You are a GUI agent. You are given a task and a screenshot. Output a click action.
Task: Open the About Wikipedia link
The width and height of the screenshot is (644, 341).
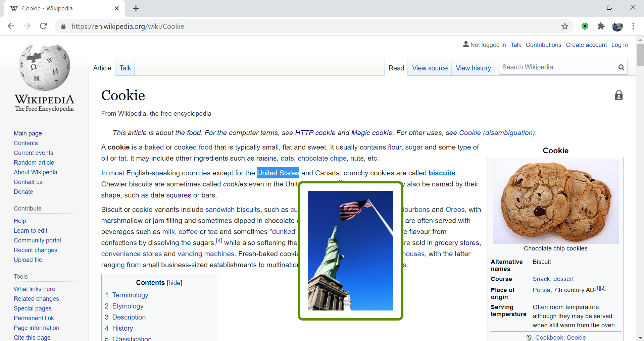(x=36, y=172)
